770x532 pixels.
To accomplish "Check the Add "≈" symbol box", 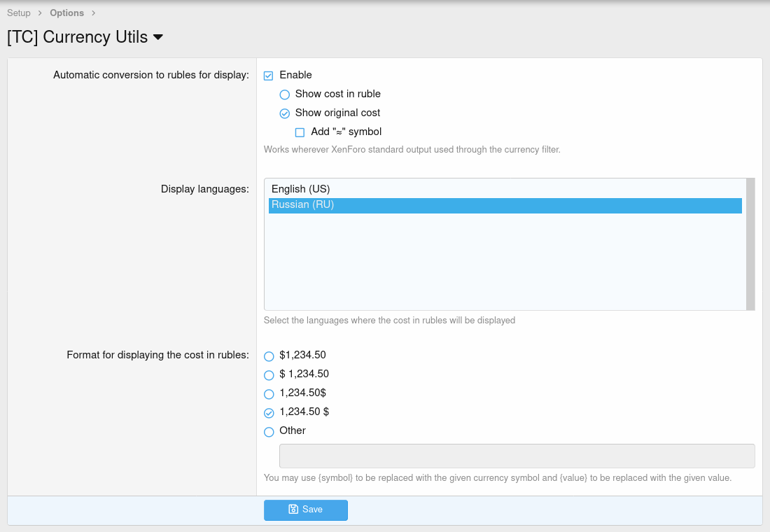I will [300, 132].
